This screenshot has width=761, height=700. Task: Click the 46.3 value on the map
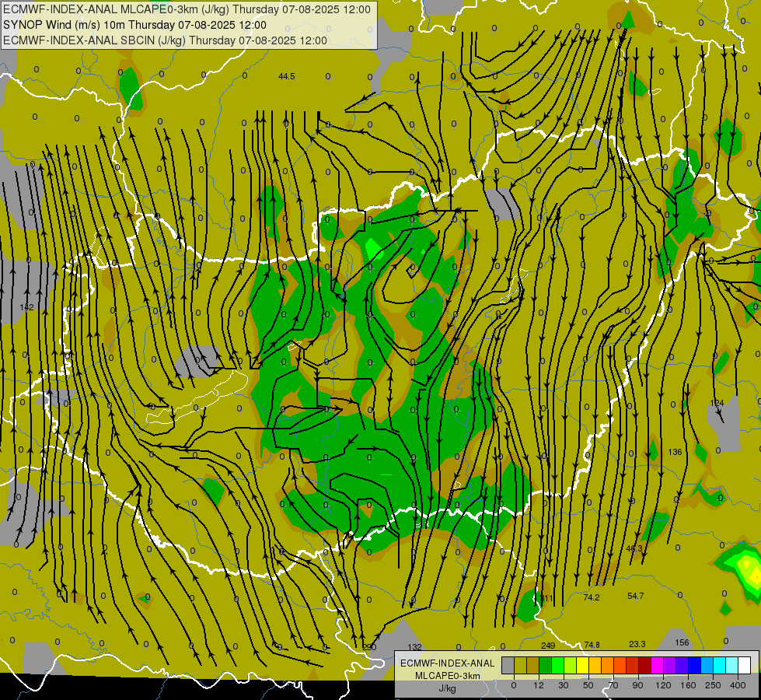(x=634, y=548)
